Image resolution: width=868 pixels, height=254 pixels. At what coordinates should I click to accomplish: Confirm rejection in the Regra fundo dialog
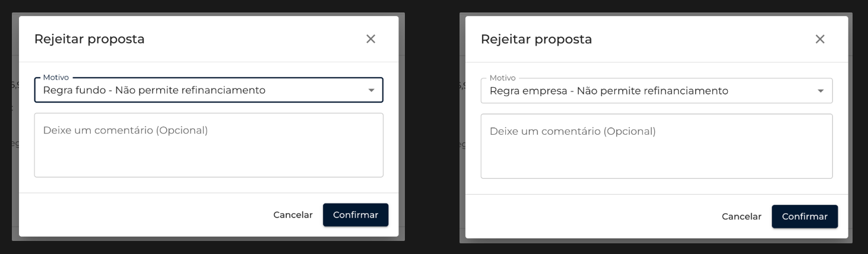point(355,215)
